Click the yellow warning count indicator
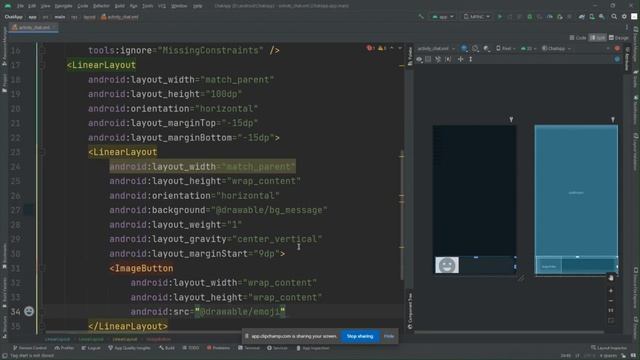640x360 pixels. click(382, 48)
